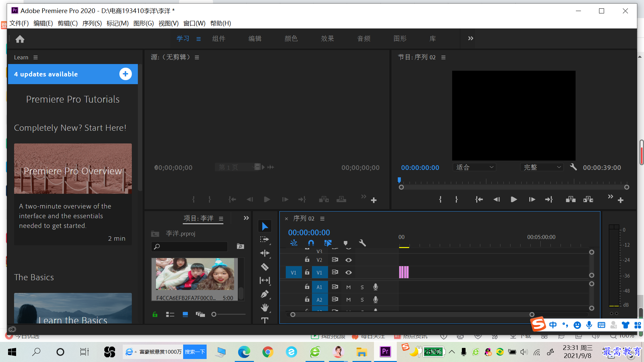The height and width of the screenshot is (362, 644).
Task: Expand hidden project panel tabs chevron
Action: point(246,218)
